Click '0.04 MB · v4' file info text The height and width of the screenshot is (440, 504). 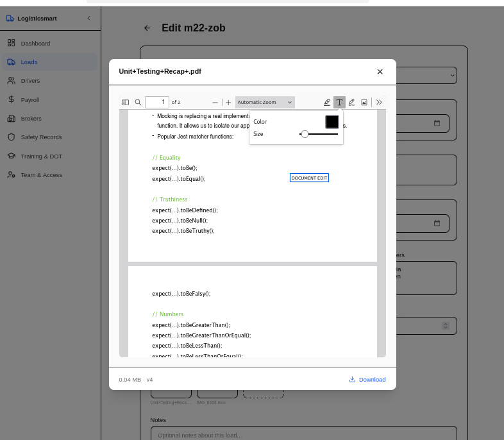pos(136,380)
